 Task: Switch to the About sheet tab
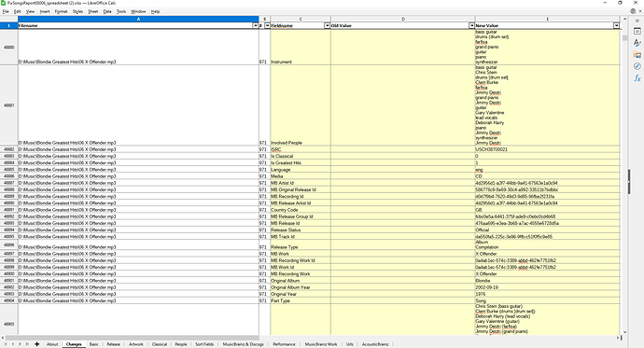52,344
